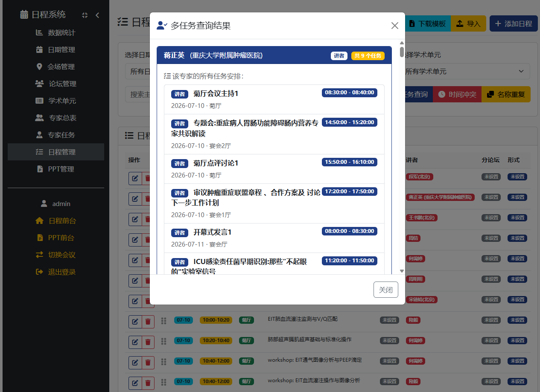Open 论坛管理 in the sidebar
The width and height of the screenshot is (540, 392).
coord(55,84)
